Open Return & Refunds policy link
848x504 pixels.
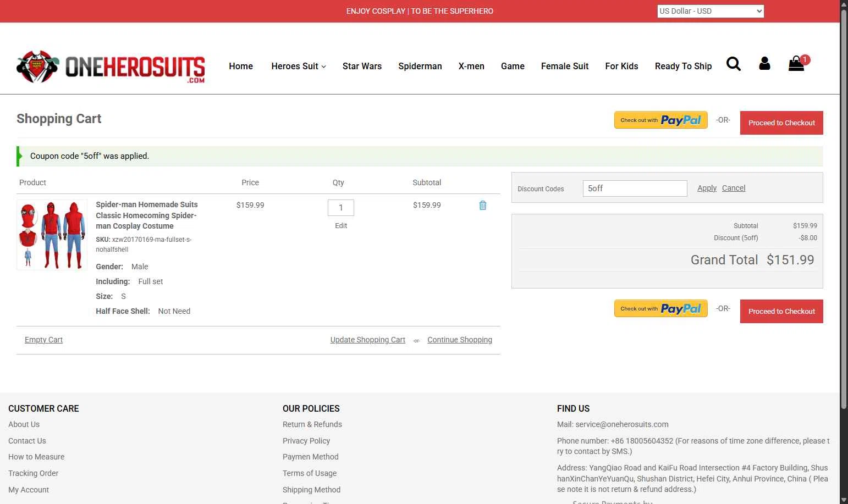coord(312,424)
